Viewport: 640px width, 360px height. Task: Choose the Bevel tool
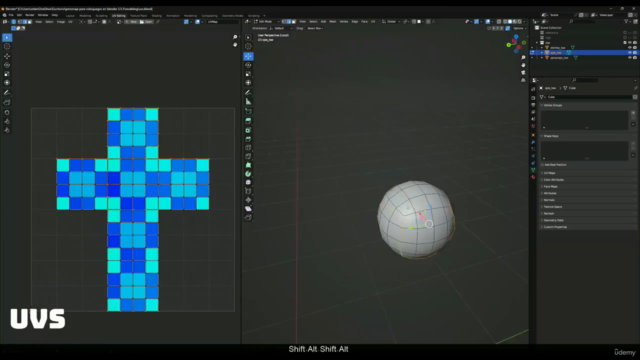248,139
